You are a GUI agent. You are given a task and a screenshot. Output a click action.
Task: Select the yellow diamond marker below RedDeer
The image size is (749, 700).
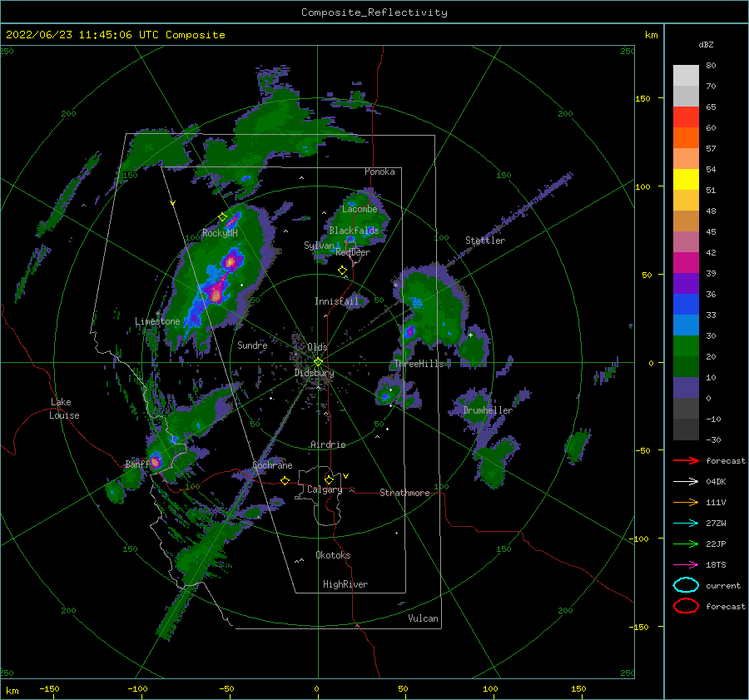342,271
